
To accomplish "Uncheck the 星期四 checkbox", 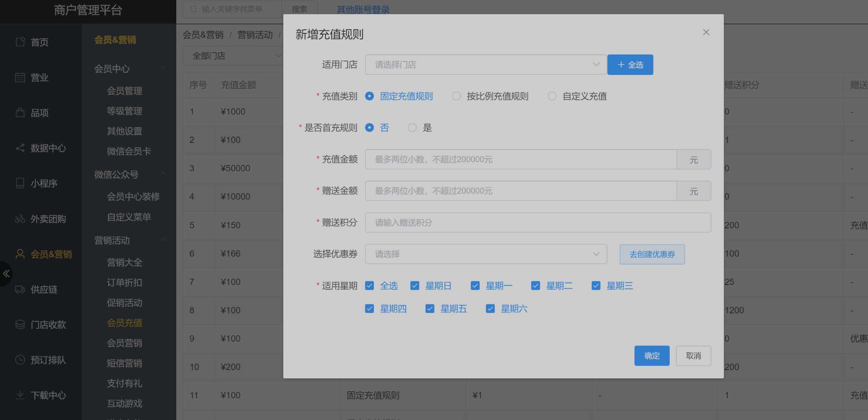I will [369, 309].
